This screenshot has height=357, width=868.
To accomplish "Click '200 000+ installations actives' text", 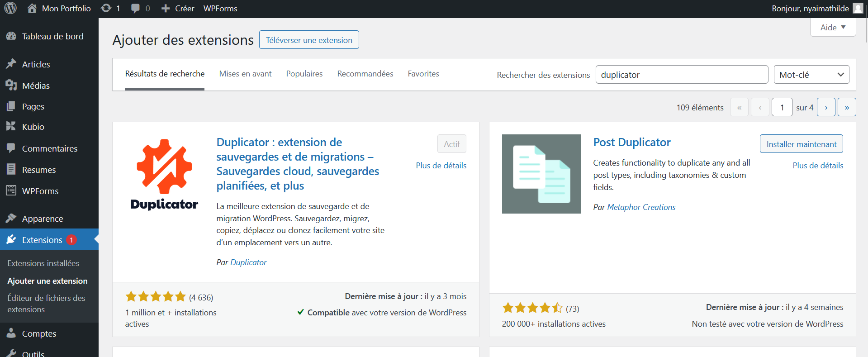I will coord(554,324).
